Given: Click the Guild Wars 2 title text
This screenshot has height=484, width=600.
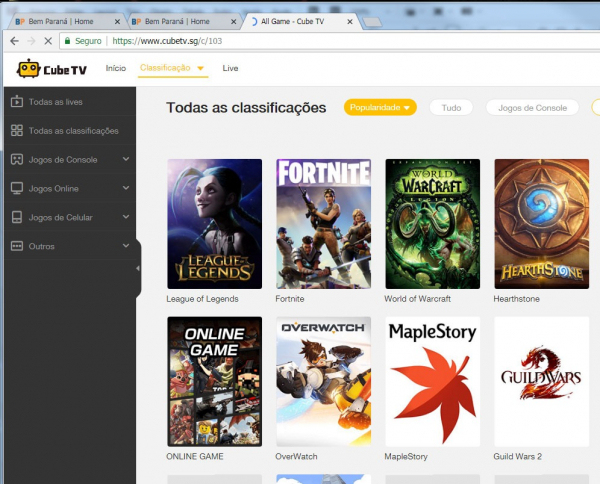Looking at the screenshot, I should [x=517, y=456].
